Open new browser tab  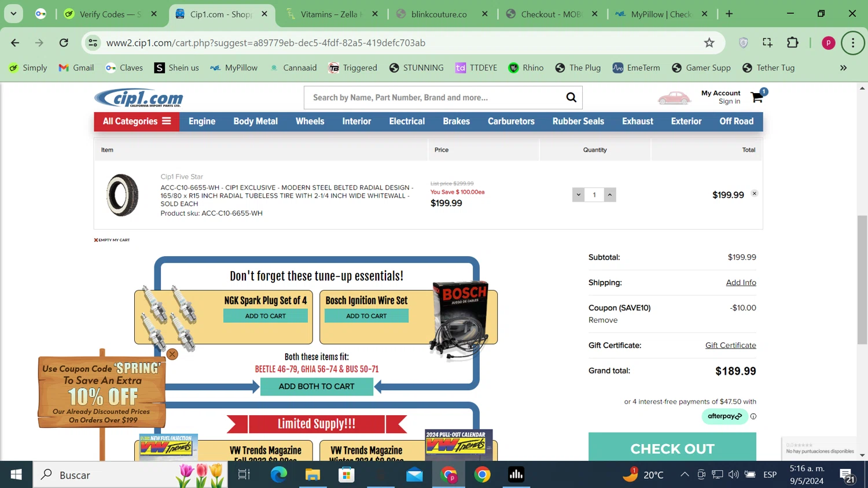729,14
